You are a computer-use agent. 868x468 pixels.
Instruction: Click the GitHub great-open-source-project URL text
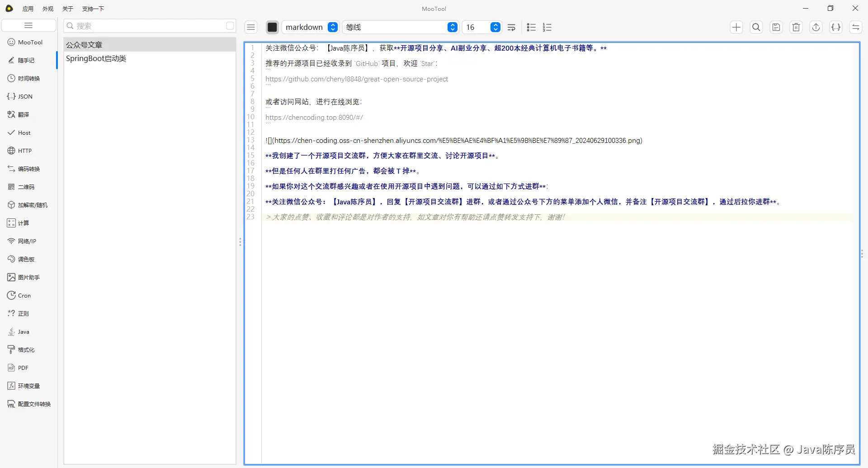point(357,79)
